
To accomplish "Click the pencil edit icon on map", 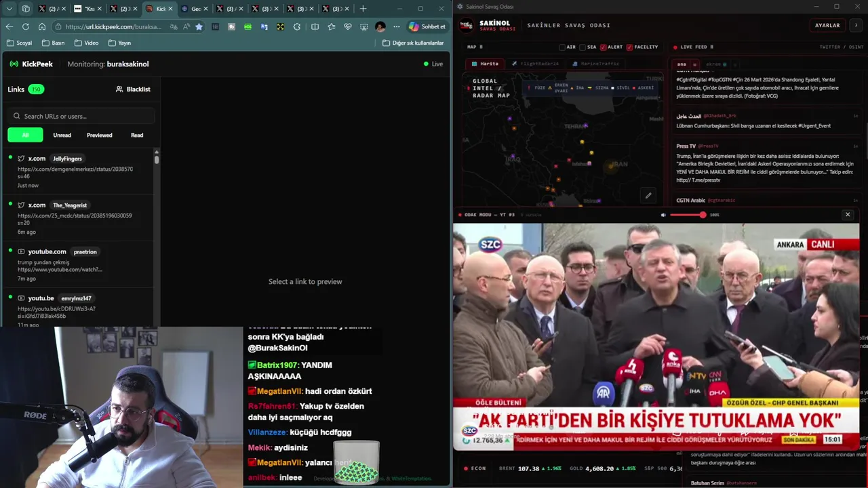I will [648, 196].
